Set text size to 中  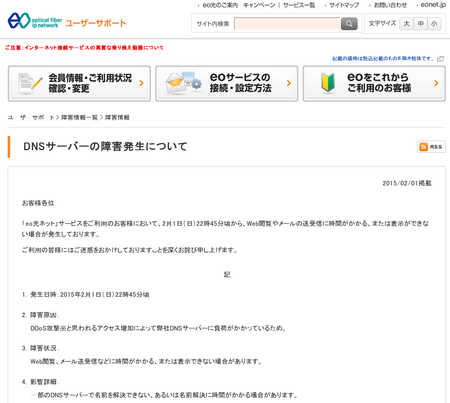pos(421,24)
